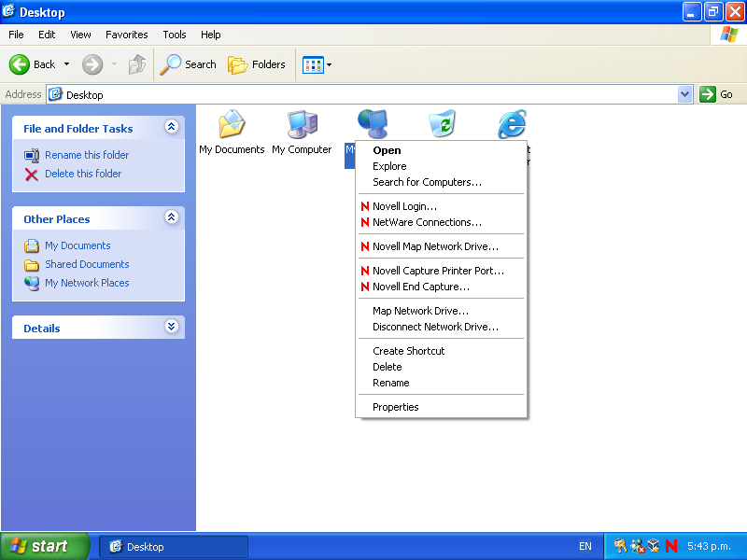Screen dimensions: 747x560
Task: Go up one folder level
Action: (137, 64)
